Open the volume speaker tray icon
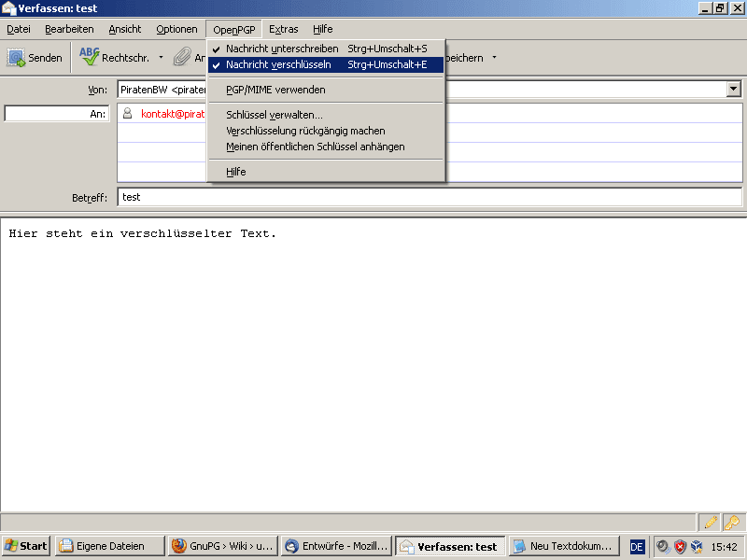Viewport: 747px width, 560px height. tap(662, 546)
